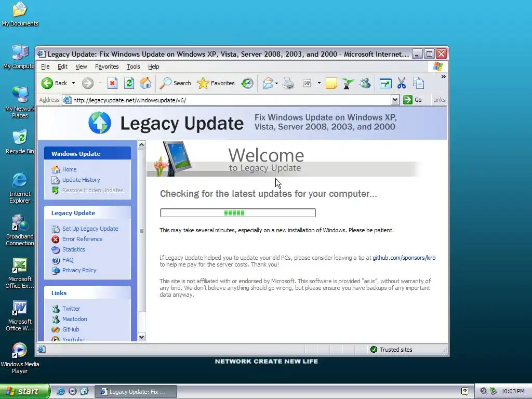The image size is (532, 399).
Task: Click the update checking progress bar
Action: pyautogui.click(x=238, y=212)
